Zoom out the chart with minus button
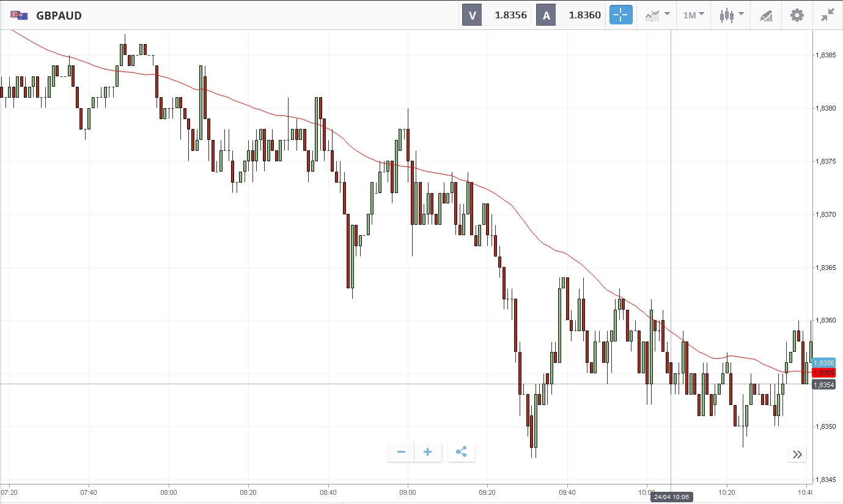This screenshot has width=843, height=504. (401, 452)
